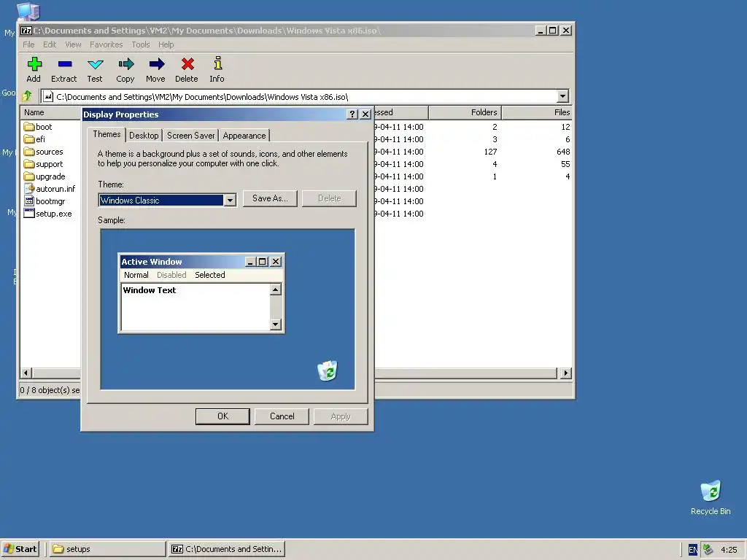Click the Apply button
Image resolution: width=747 pixels, height=560 pixels.
tap(341, 416)
